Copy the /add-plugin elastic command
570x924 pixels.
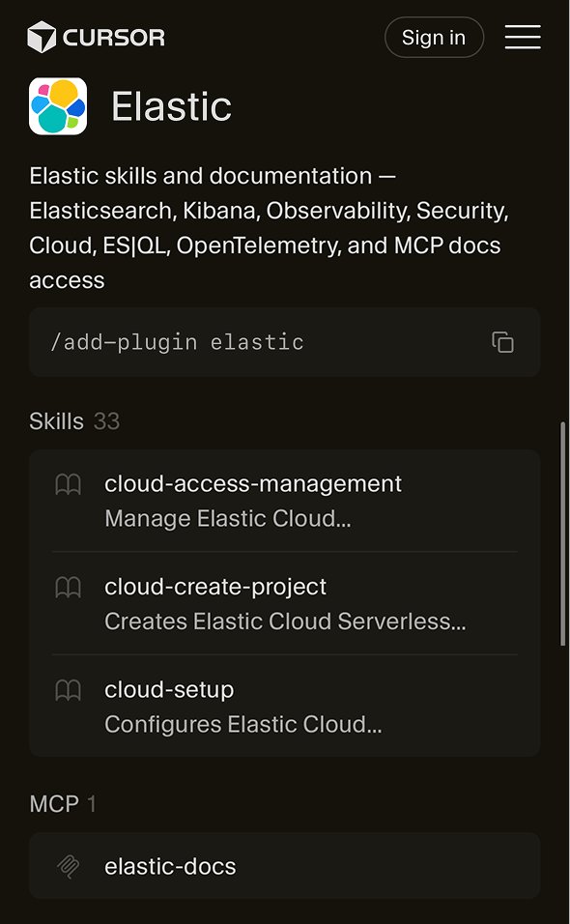(x=502, y=342)
